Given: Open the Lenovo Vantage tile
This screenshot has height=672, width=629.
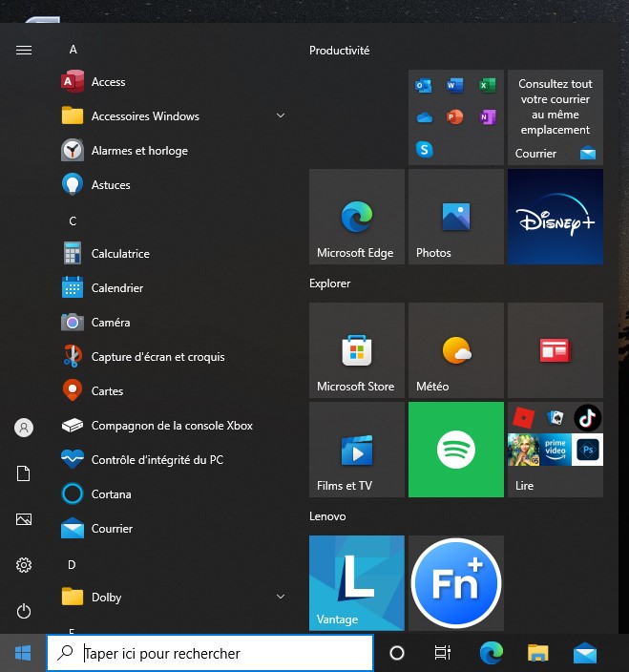Looking at the screenshot, I should pos(357,583).
